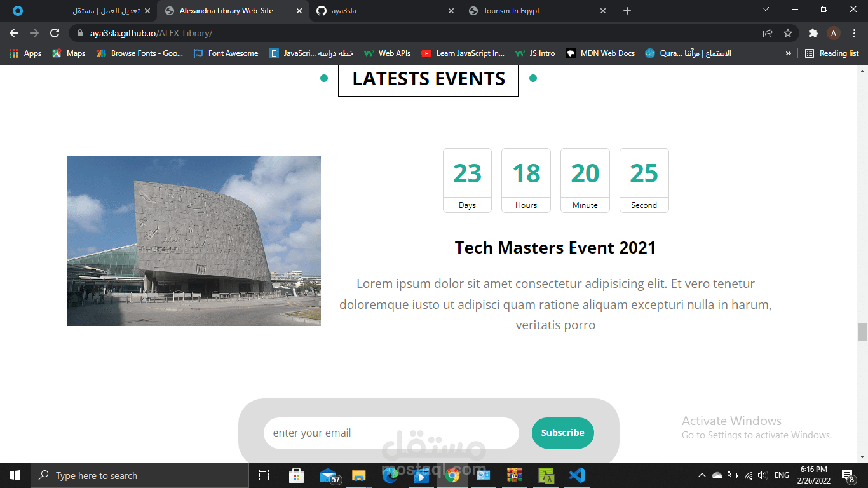Open the JavaScript study plan bookmark
Image resolution: width=868 pixels, height=488 pixels.
click(311, 53)
